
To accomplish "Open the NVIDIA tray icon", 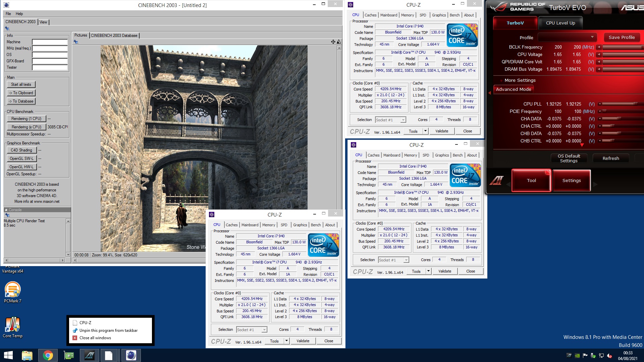I will click(x=577, y=356).
